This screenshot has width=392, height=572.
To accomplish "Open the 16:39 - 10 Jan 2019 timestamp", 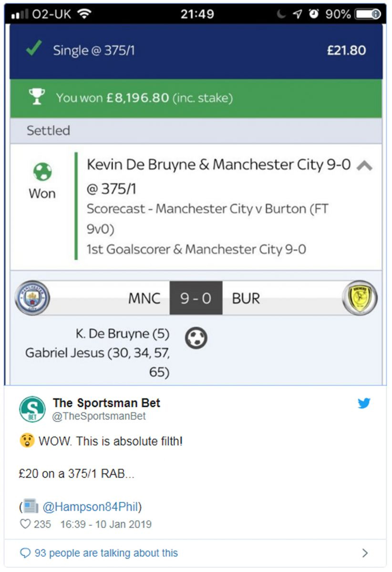I will (x=106, y=524).
